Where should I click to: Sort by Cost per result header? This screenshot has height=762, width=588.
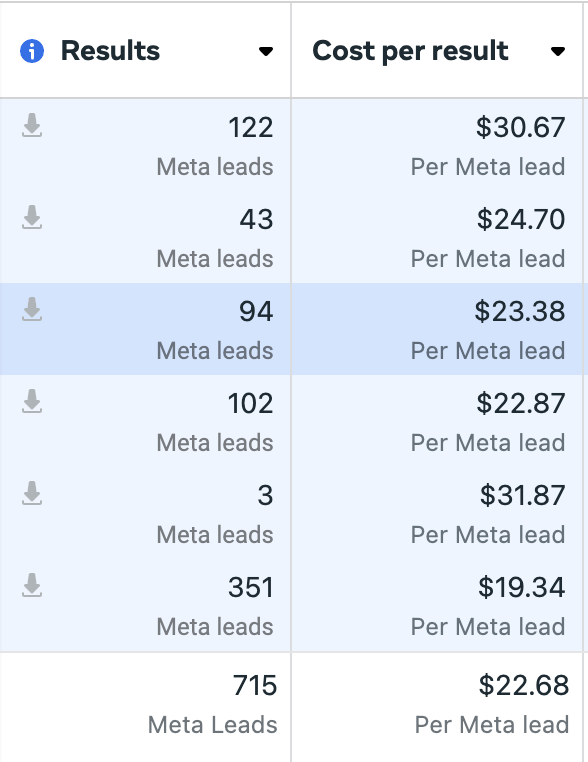tap(410, 51)
